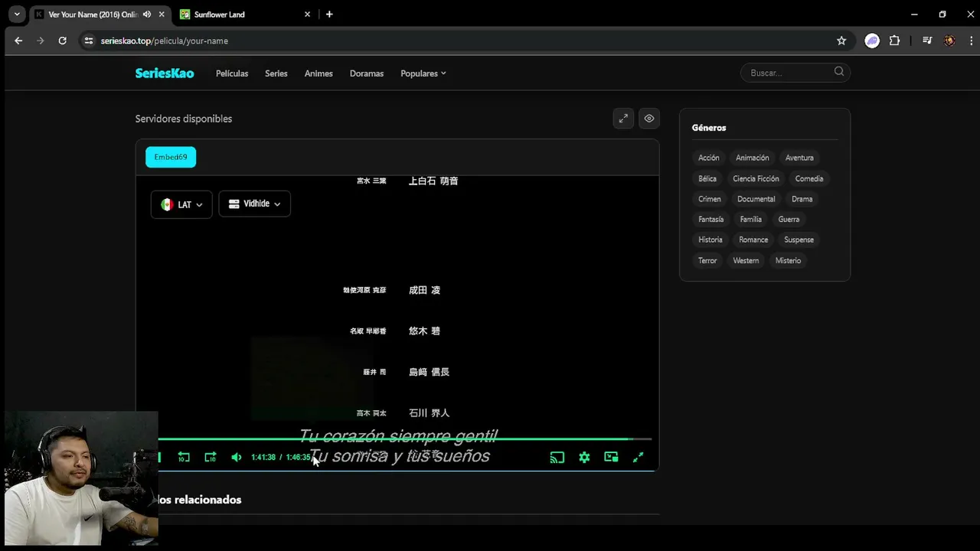
Task: View site information icon in address bar
Action: [x=89, y=41]
